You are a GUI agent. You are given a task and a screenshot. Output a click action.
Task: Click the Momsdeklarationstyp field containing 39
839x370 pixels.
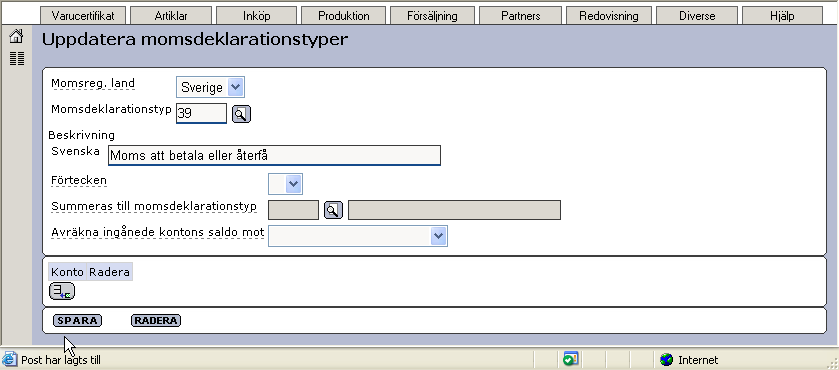(201, 113)
